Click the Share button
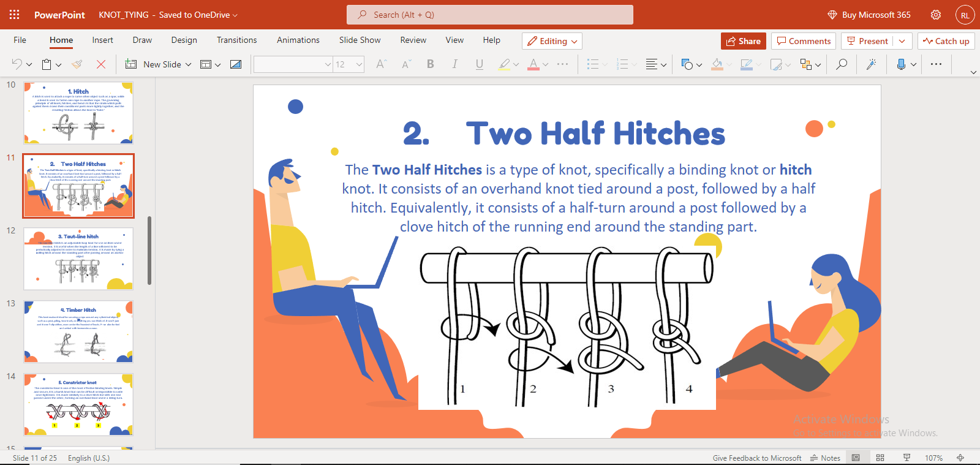Screen dimensions: 980x465 (744, 41)
